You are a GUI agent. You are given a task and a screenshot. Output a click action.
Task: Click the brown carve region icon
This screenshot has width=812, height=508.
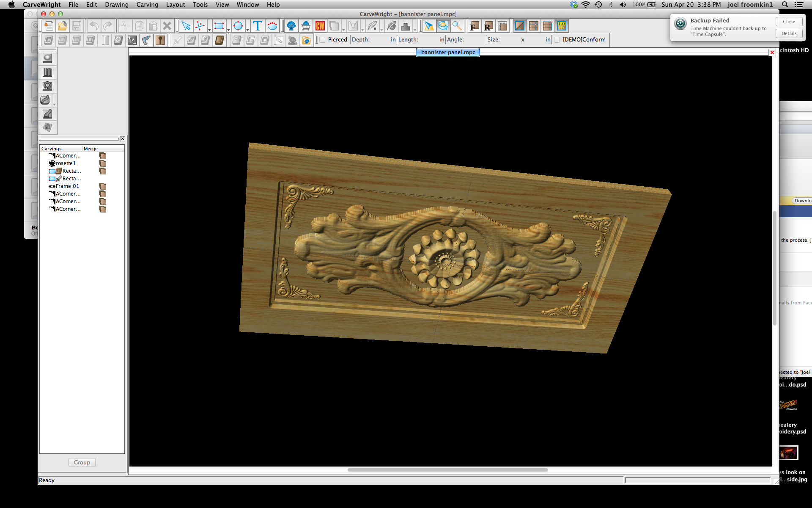click(219, 40)
